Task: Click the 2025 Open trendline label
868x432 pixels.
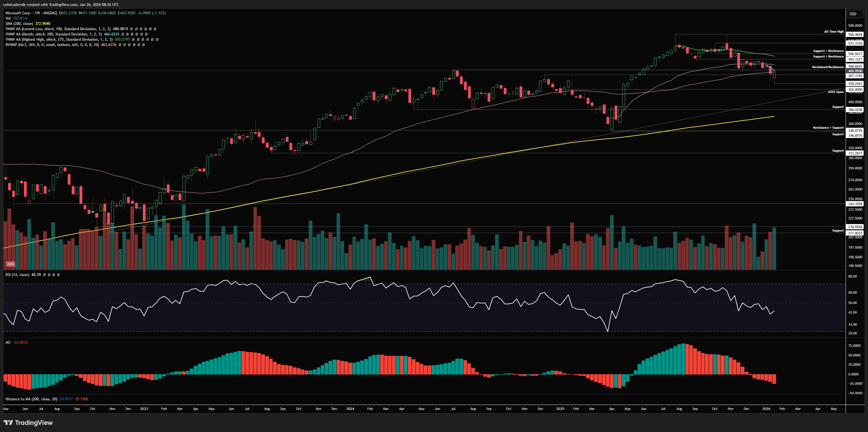Action: tap(836, 92)
